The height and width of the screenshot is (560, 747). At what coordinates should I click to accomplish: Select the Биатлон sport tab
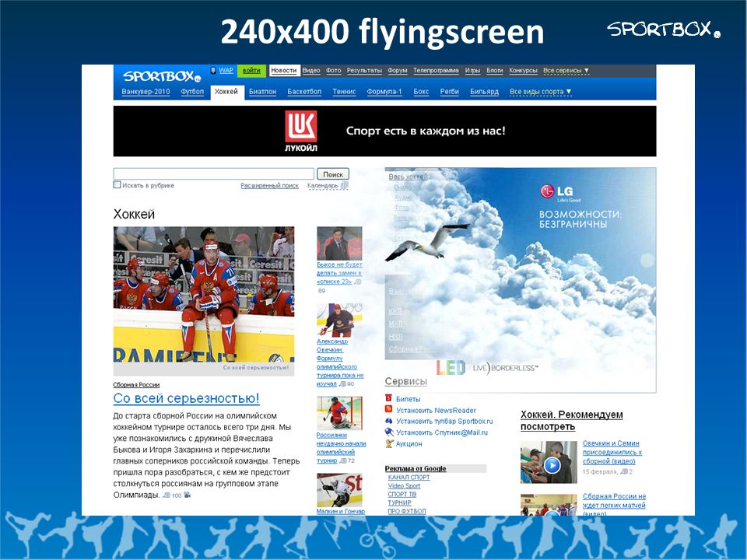262,92
